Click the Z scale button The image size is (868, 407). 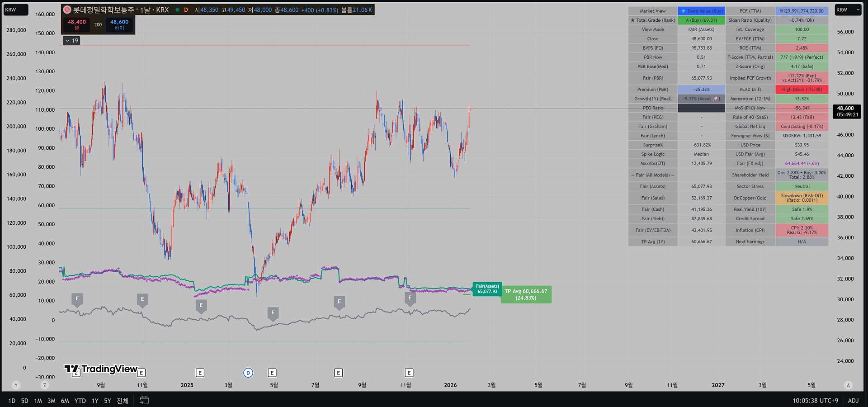coord(44,385)
